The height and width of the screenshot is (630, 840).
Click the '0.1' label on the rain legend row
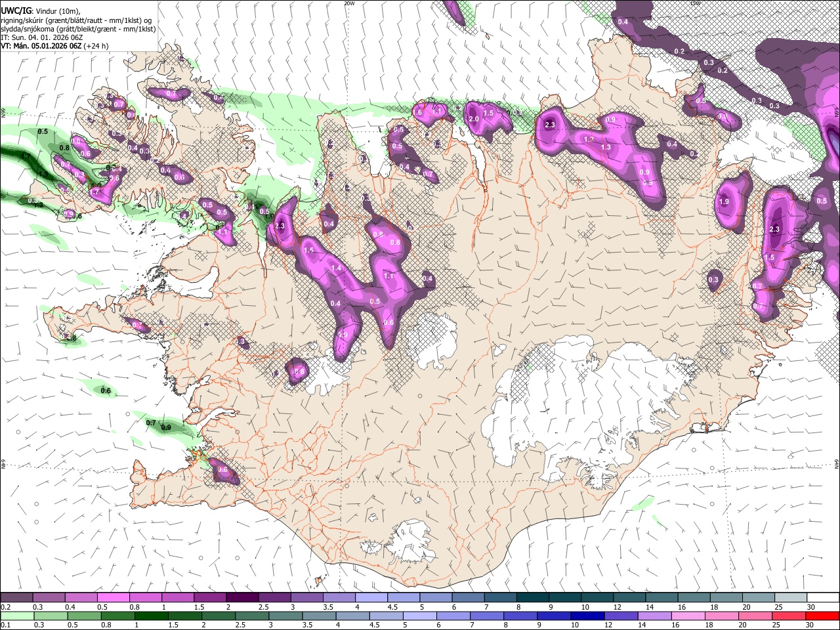point(6,625)
